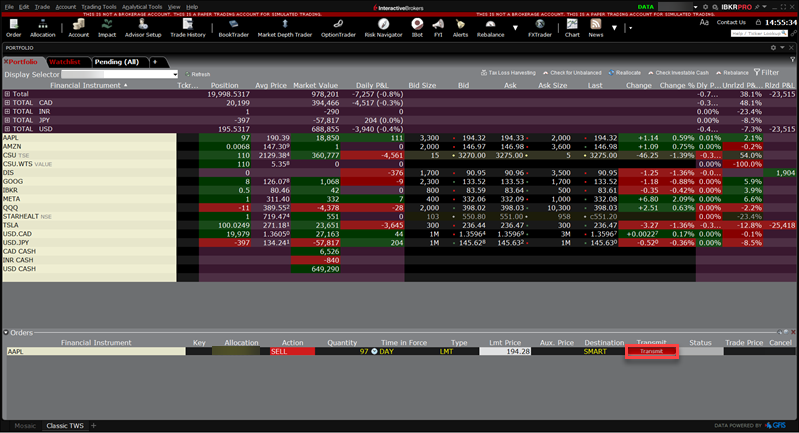Viewport: 799px width, 433px height.
Task: Open Chart tool
Action: pos(572,28)
